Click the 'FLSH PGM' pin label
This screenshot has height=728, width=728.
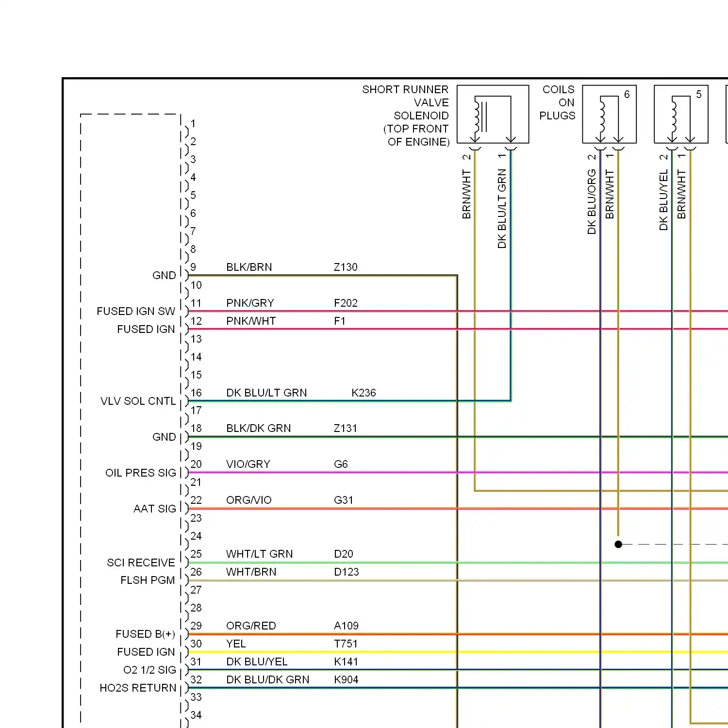[x=148, y=580]
